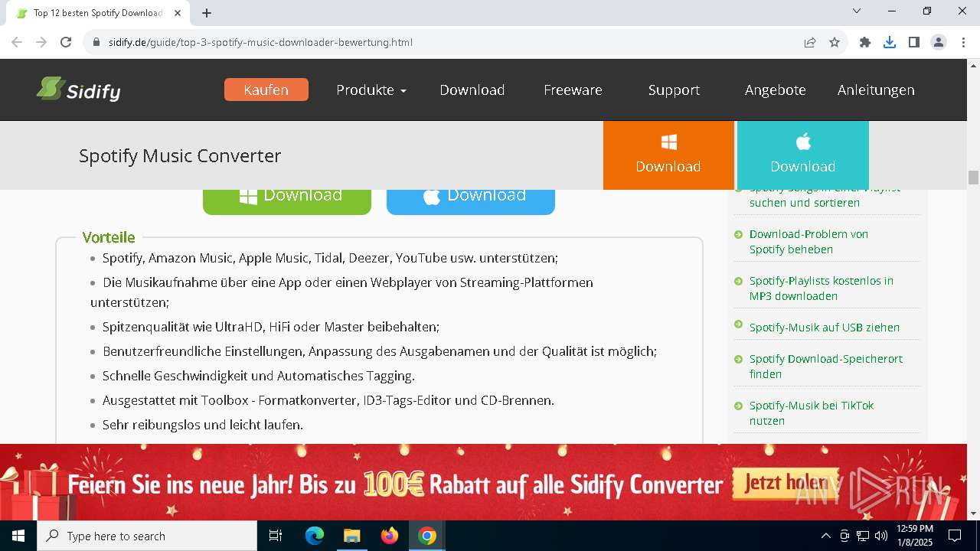Go back with browser back arrow
Image resolution: width=980 pixels, height=551 pixels.
(17, 42)
